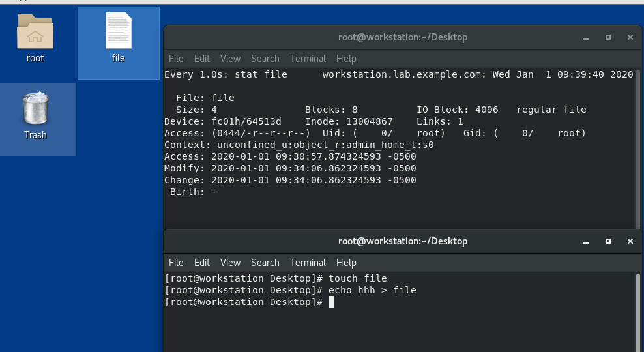Click the 'Device: fc01h/64513d' text
The image size is (644, 352).
(223, 122)
